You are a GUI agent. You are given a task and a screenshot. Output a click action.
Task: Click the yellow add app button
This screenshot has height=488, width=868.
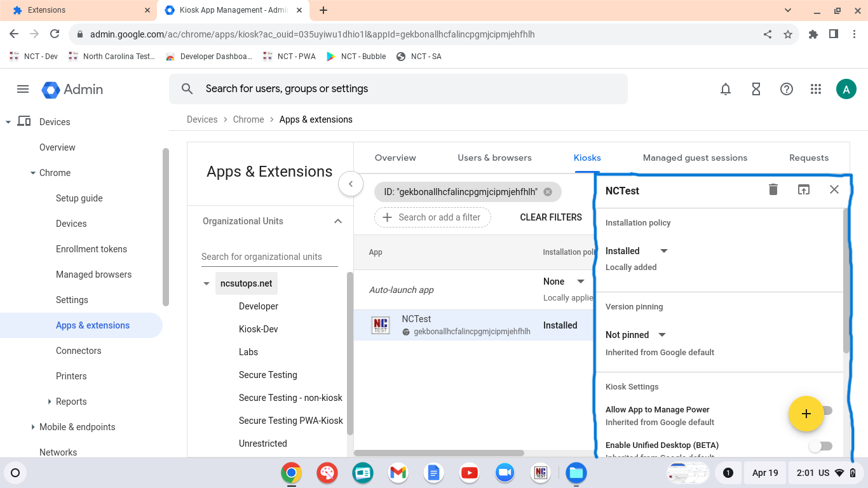(x=806, y=414)
